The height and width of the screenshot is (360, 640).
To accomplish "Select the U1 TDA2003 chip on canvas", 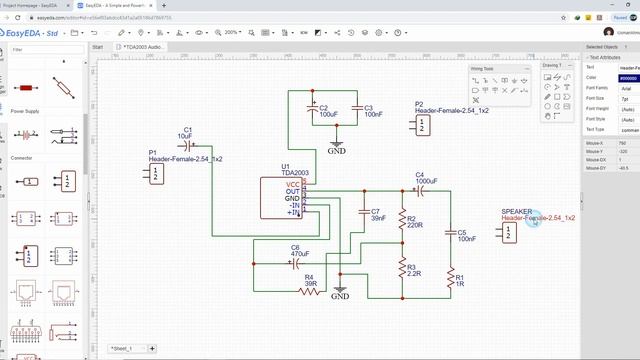I will coord(281,198).
